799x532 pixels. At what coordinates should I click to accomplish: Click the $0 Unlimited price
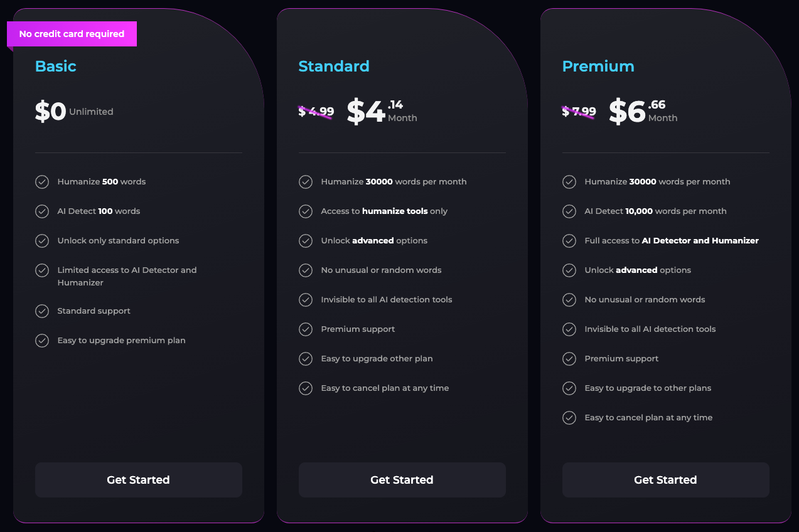click(x=74, y=112)
